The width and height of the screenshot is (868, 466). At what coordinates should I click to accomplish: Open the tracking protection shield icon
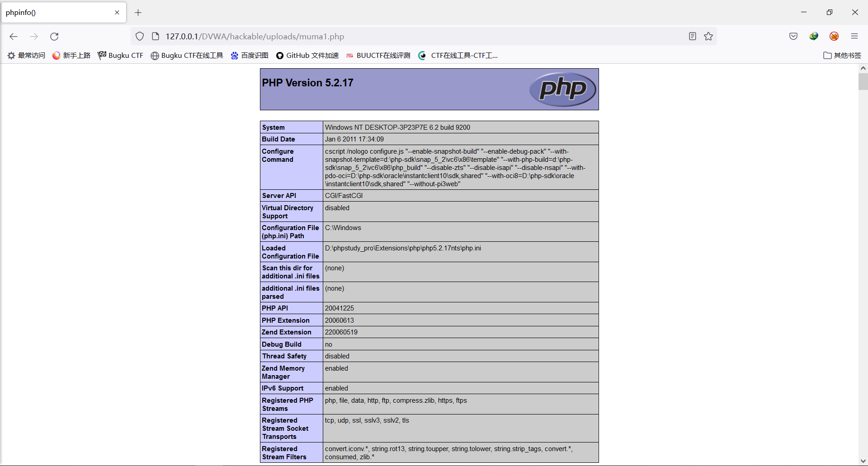140,37
